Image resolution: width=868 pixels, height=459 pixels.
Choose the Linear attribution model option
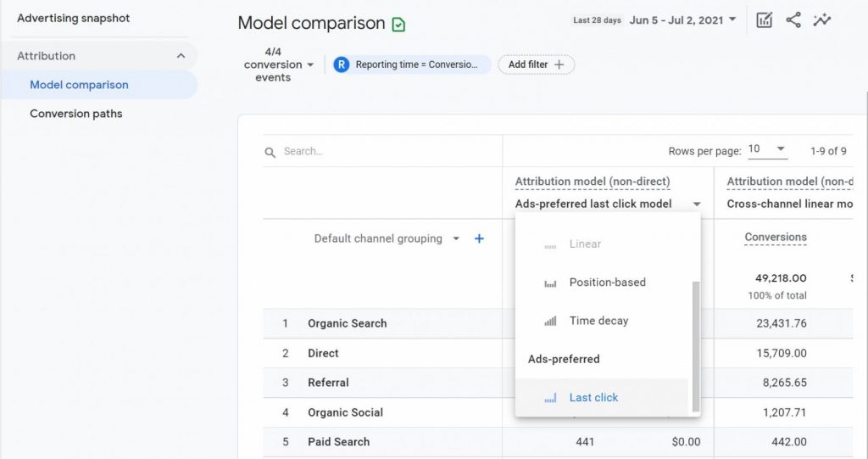click(585, 244)
